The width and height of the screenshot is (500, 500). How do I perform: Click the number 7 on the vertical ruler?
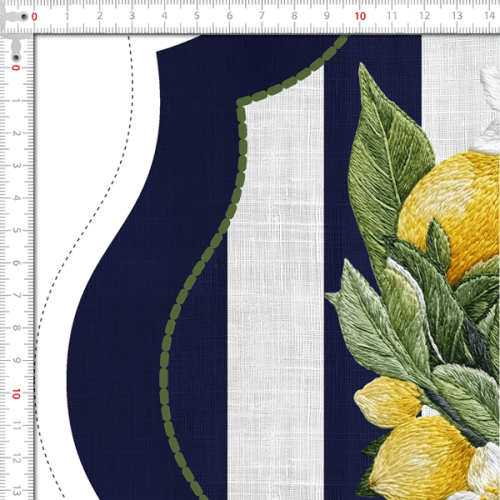click(x=16, y=295)
